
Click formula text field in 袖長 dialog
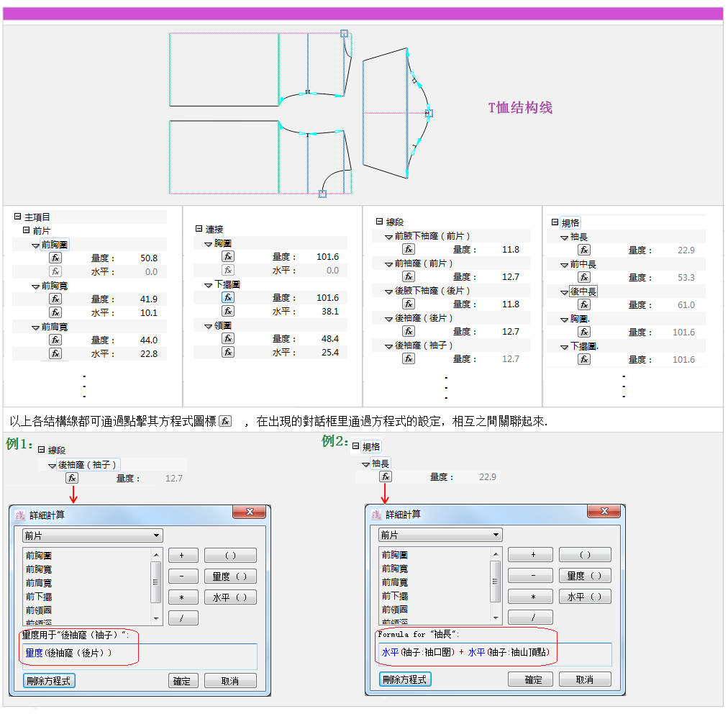495,654
